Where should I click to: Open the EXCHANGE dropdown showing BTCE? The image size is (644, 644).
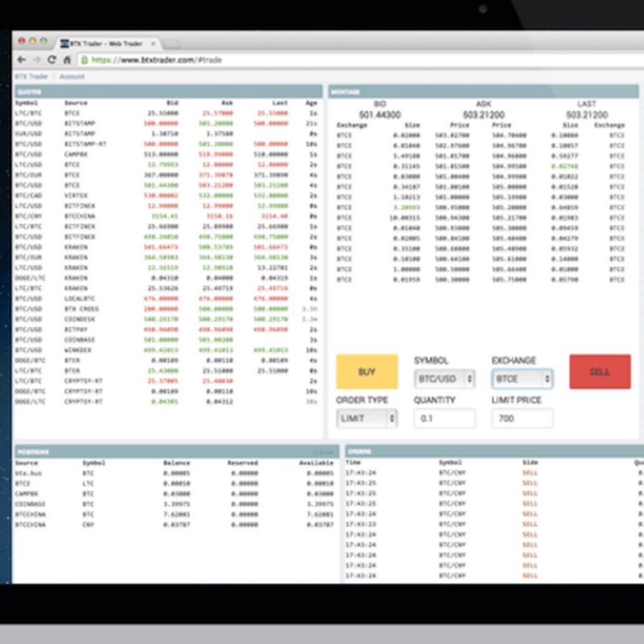point(522,379)
